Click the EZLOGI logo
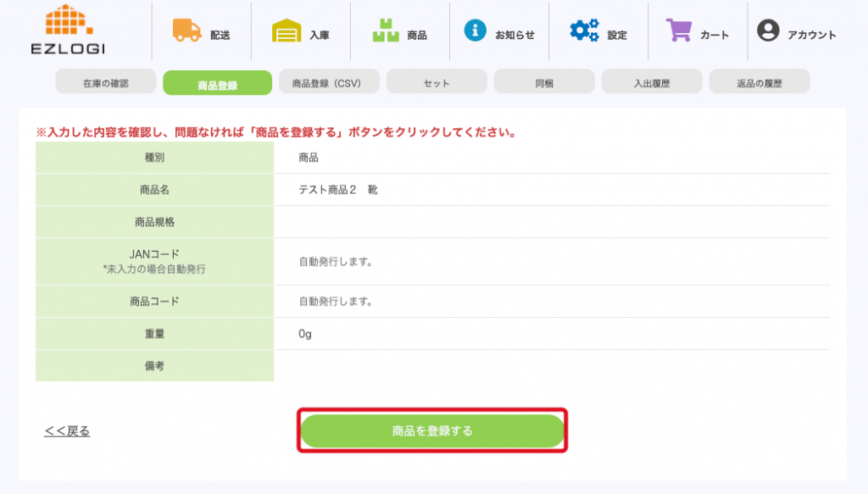The height and width of the screenshot is (494, 868). (67, 30)
